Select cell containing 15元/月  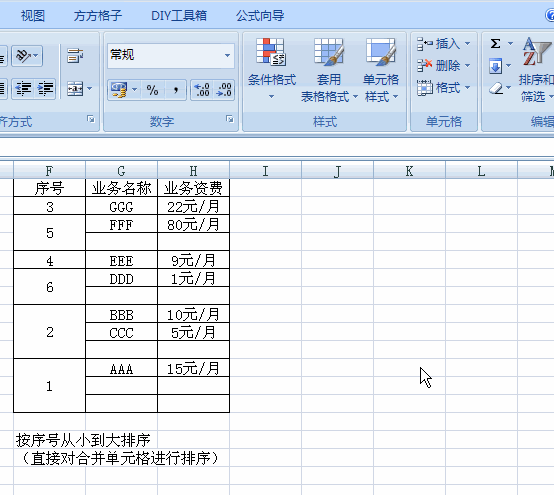click(194, 368)
